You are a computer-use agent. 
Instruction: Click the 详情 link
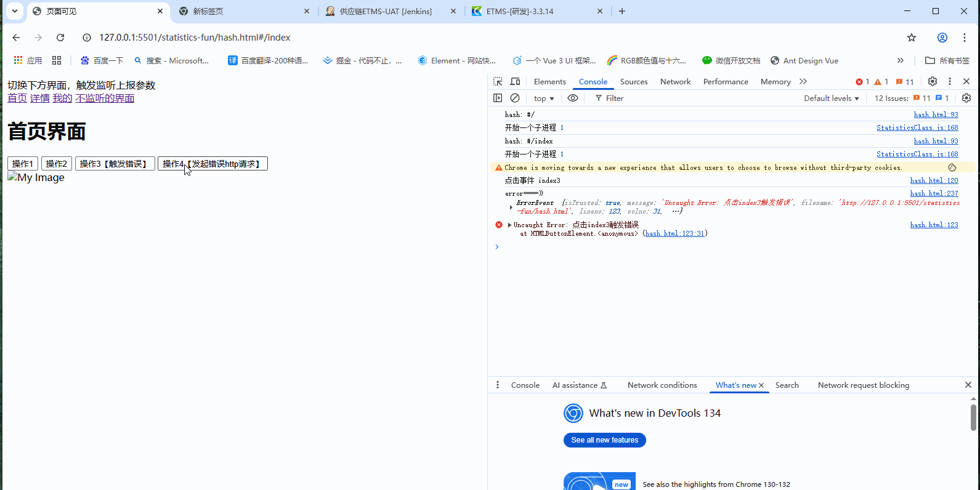click(x=40, y=98)
